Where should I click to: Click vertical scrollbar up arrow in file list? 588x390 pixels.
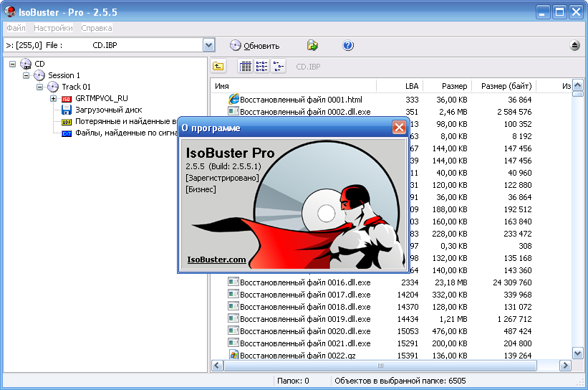click(577, 85)
